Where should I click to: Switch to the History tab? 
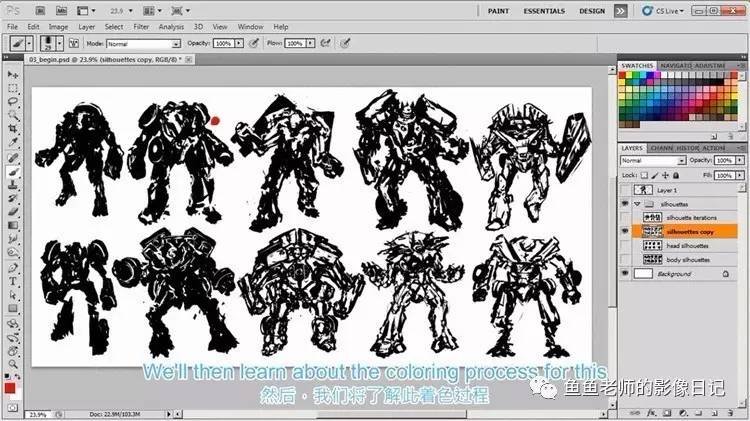tap(687, 148)
